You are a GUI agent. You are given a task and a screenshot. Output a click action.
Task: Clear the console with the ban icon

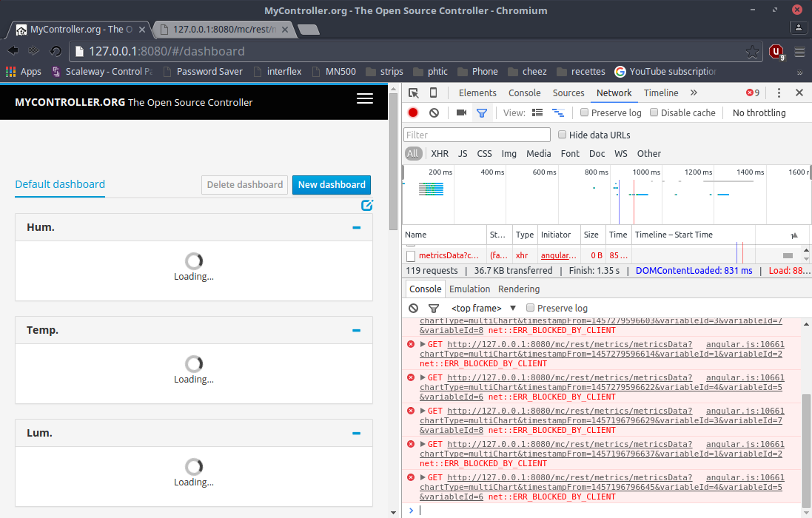(413, 308)
